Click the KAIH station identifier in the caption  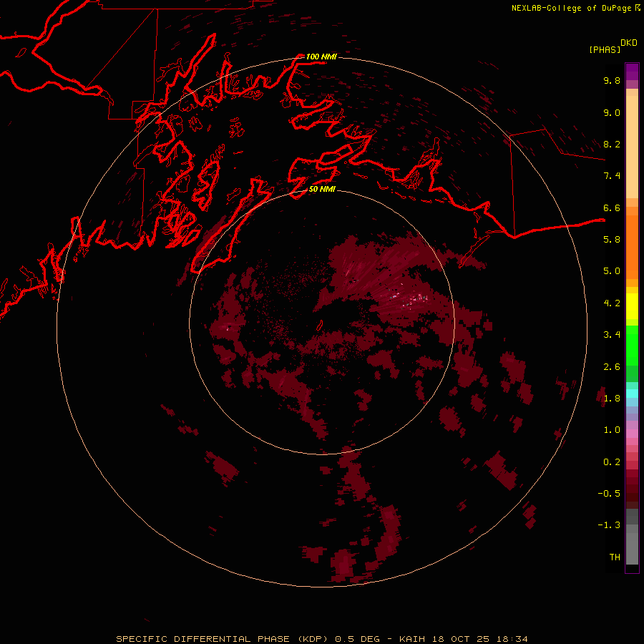[x=413, y=639]
